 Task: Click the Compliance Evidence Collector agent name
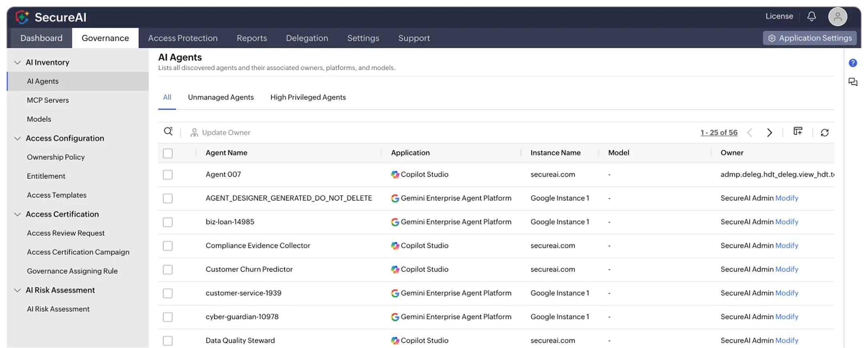coord(258,245)
